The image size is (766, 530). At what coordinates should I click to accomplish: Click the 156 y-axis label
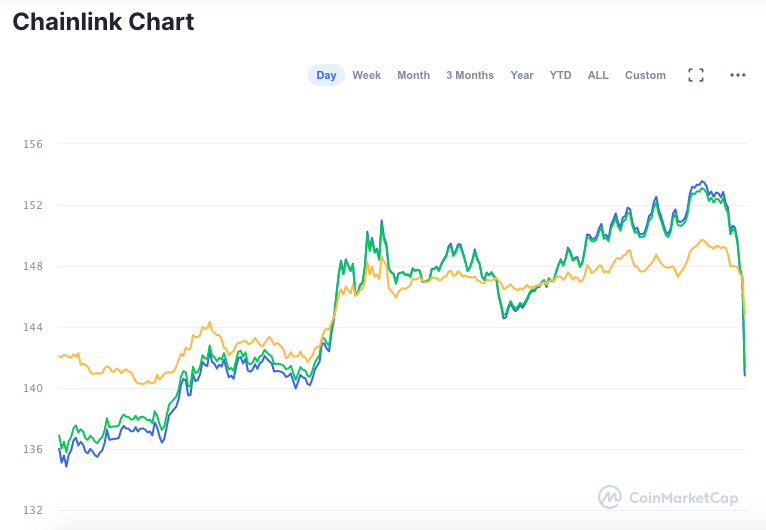(x=33, y=144)
